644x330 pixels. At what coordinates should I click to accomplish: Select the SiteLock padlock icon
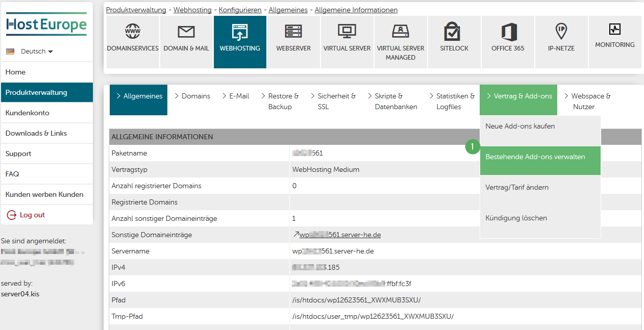[x=452, y=32]
